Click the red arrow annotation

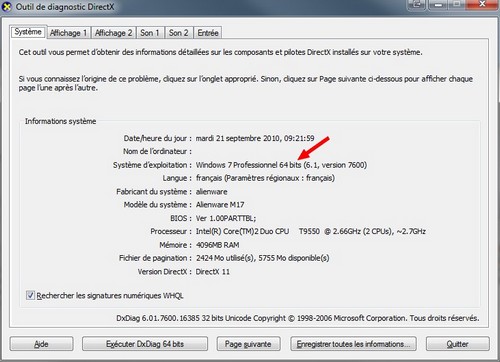313,148
